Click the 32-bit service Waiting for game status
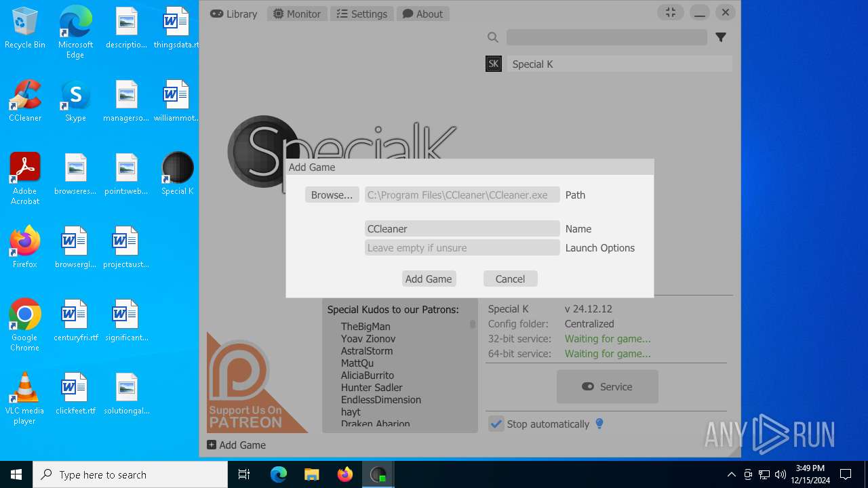 pos(608,338)
